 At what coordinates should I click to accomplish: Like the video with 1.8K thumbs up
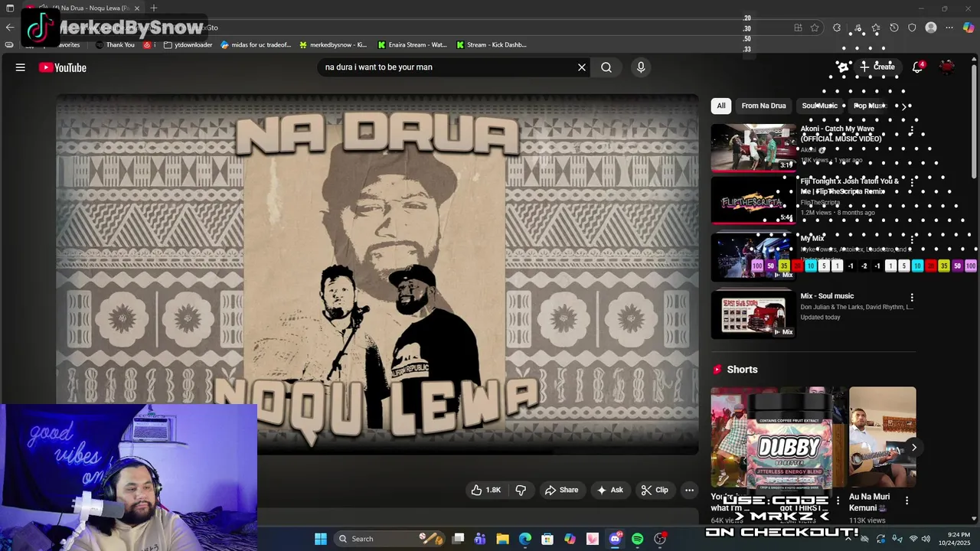(x=485, y=490)
